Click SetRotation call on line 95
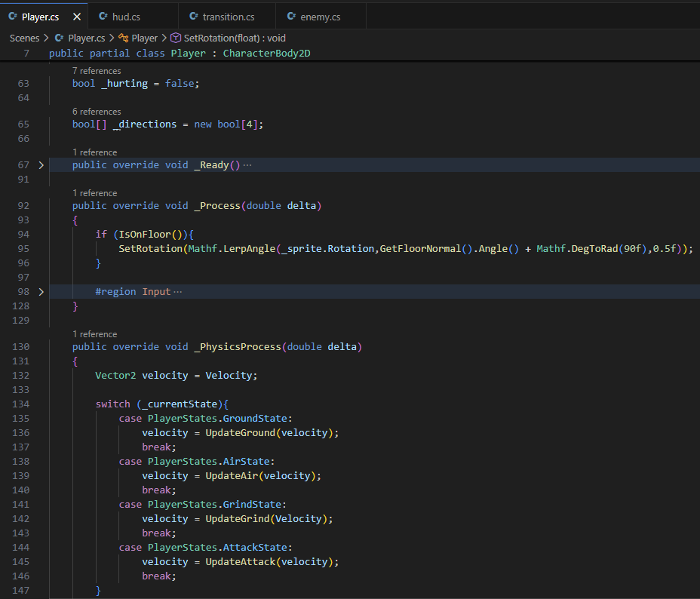 tap(150, 249)
